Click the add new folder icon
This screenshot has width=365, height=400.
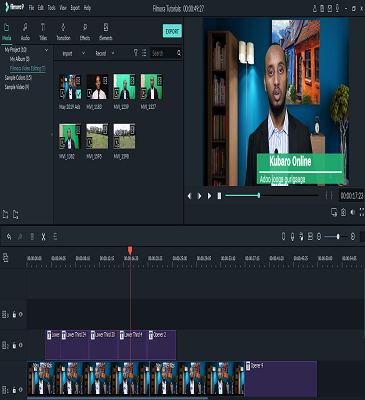5,214
